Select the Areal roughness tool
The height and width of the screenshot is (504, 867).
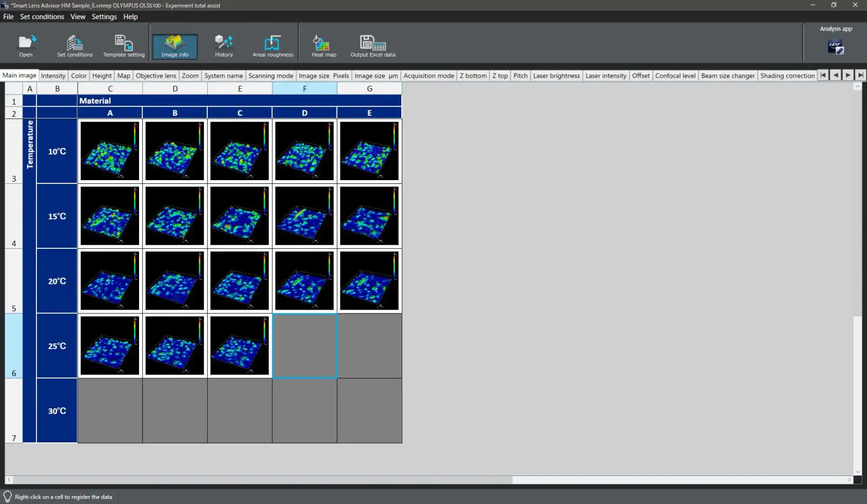pos(272,46)
